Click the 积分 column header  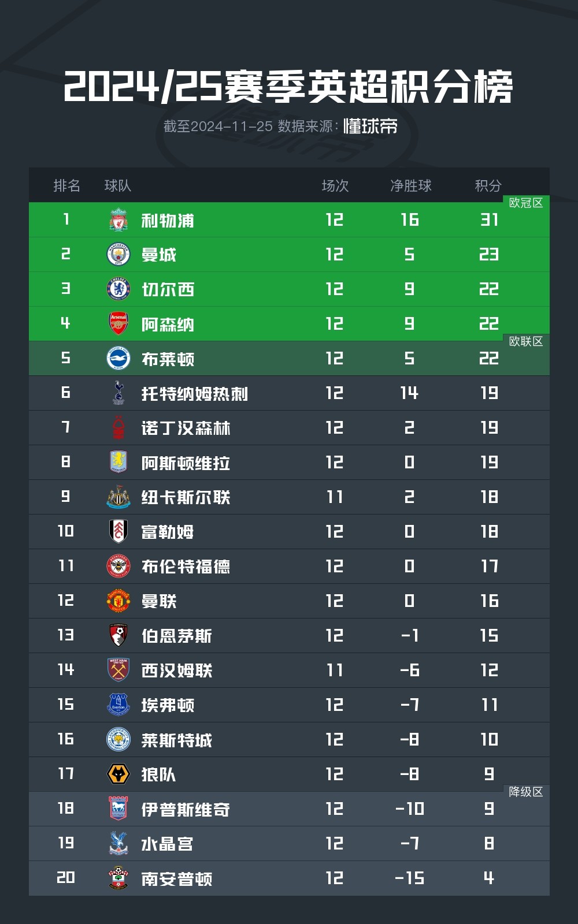pyautogui.click(x=488, y=185)
